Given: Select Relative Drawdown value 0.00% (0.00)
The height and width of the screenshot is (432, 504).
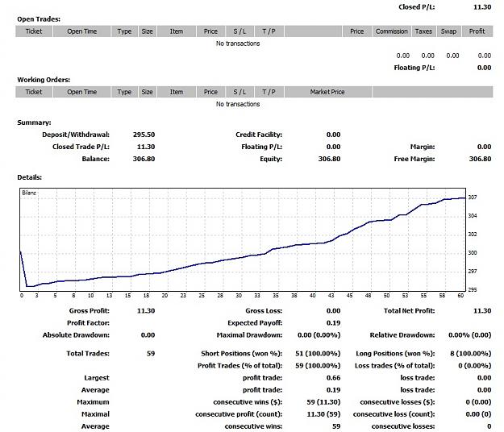Looking at the screenshot, I should (469, 335).
